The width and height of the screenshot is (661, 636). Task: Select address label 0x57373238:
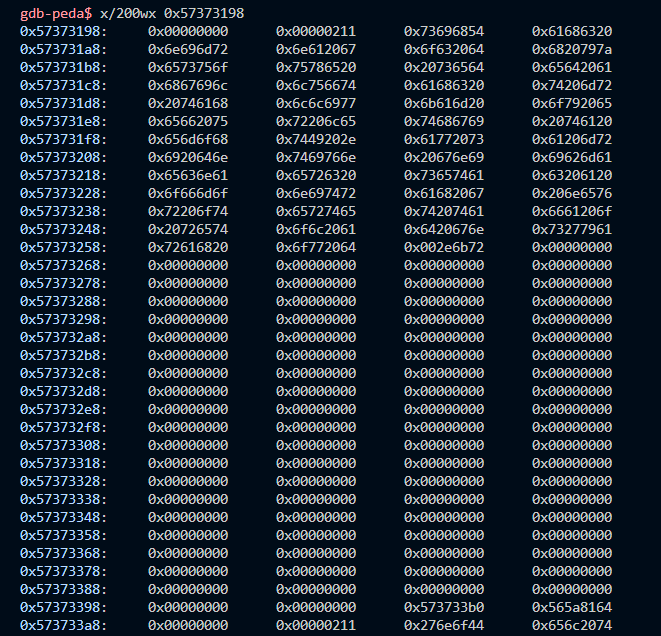[x=63, y=212]
